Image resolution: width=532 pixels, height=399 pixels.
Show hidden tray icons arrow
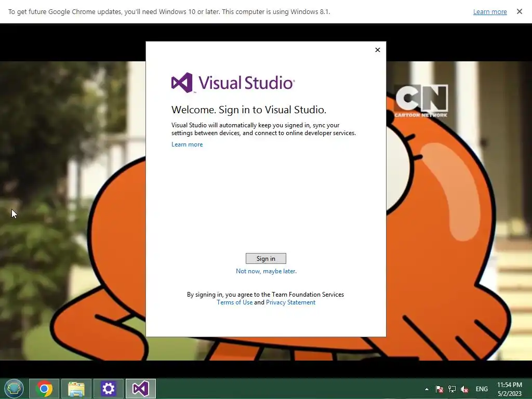pos(427,389)
